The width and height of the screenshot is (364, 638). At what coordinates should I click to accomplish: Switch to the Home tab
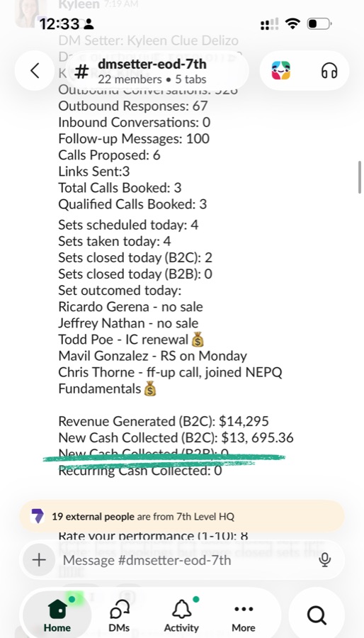pyautogui.click(x=57, y=615)
